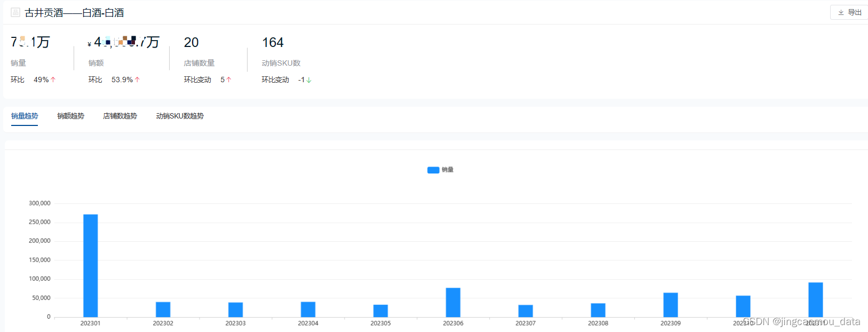This screenshot has width=868, height=332.
Task: Switch to the 销量趋势 tab
Action: pyautogui.click(x=25, y=116)
